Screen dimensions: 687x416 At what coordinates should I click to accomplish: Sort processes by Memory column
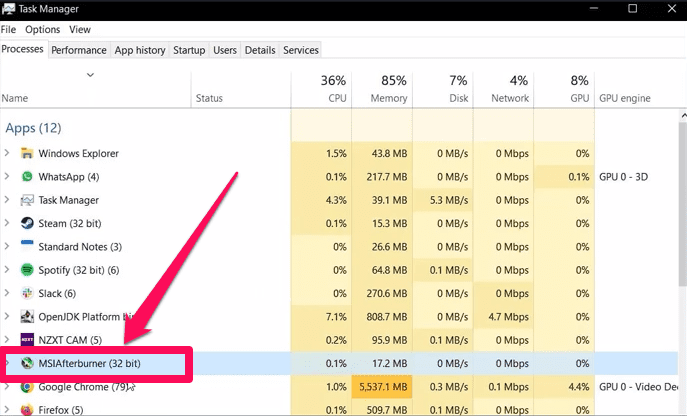pos(382,89)
